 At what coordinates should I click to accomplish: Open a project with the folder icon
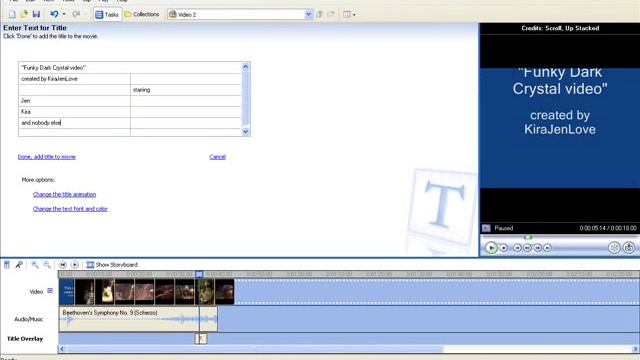(x=24, y=14)
